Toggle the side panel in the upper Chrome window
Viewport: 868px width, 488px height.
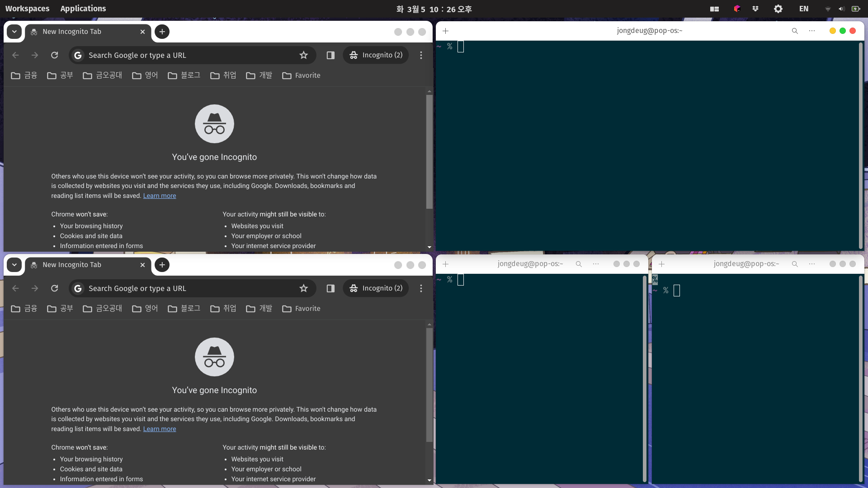click(x=330, y=55)
